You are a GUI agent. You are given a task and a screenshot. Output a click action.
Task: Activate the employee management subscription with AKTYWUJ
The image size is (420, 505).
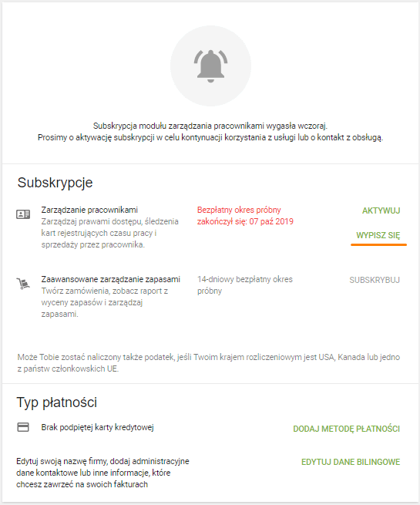click(381, 210)
